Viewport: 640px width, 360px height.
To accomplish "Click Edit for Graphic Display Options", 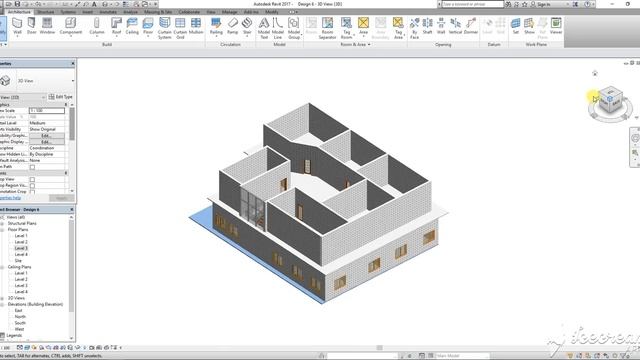I will click(x=47, y=142).
